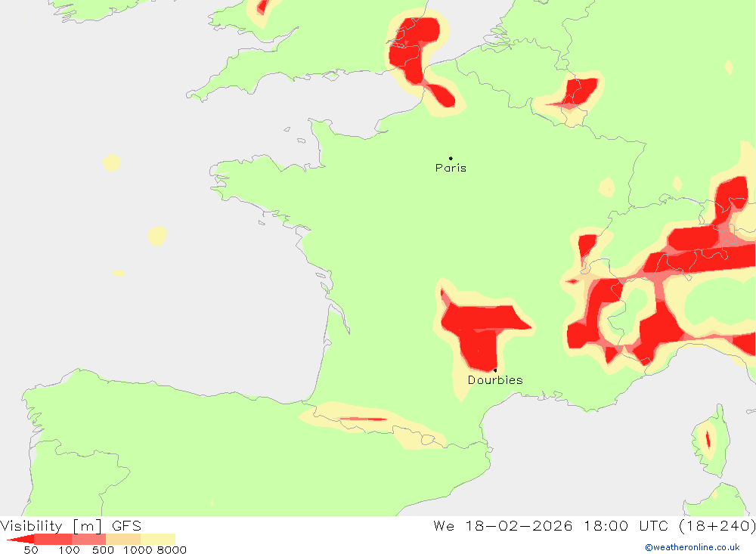This screenshot has width=756, height=554.
Task: Click the legend value '50'
Action: [x=31, y=550]
